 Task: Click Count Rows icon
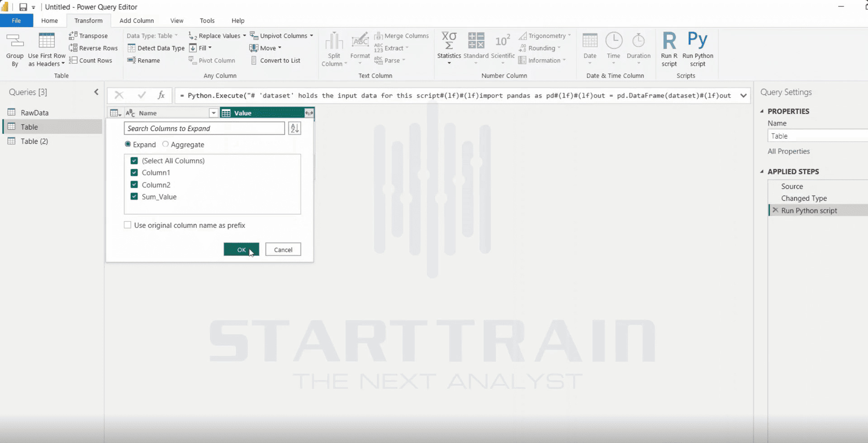click(73, 60)
